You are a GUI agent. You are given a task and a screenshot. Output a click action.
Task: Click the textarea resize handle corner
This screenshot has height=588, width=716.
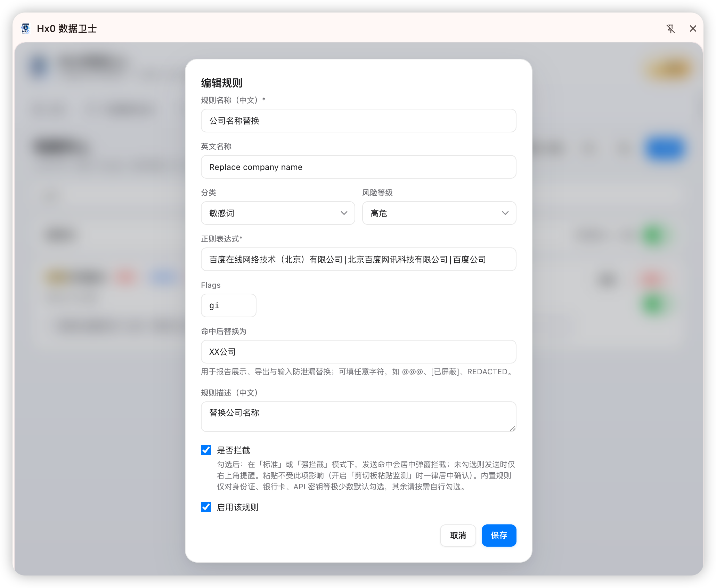point(512,428)
